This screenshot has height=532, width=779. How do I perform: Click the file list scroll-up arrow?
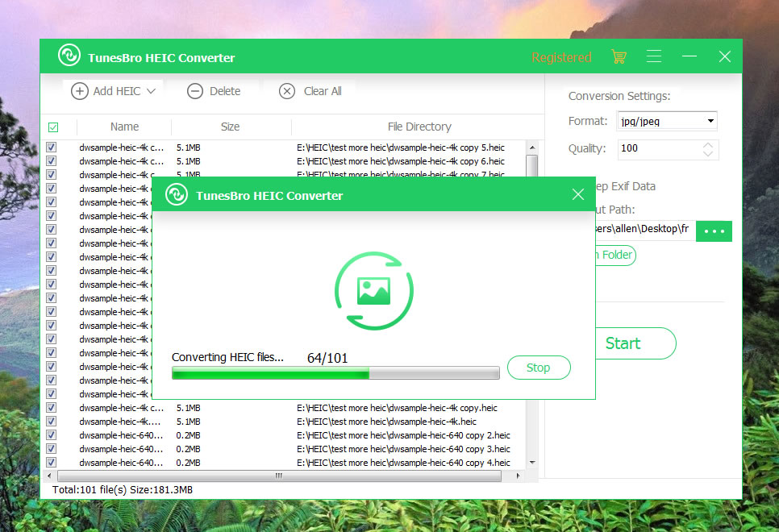pyautogui.click(x=532, y=148)
